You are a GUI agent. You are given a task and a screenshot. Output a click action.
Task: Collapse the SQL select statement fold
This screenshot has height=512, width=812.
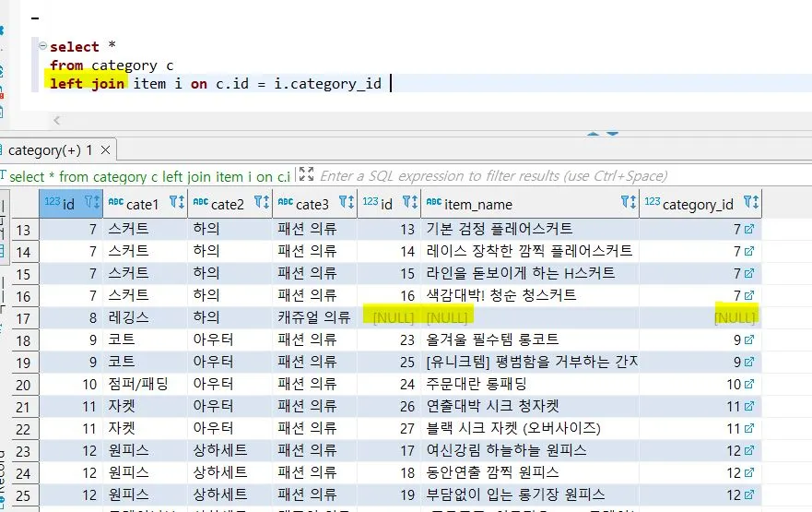point(43,45)
